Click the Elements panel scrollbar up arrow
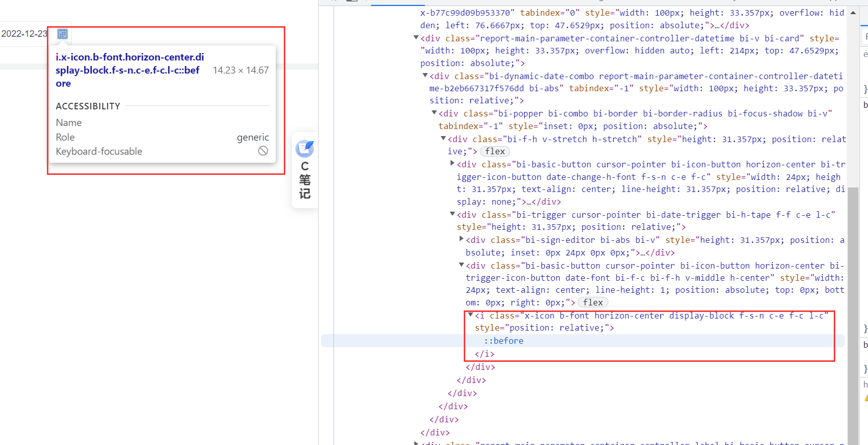 pos(853,13)
